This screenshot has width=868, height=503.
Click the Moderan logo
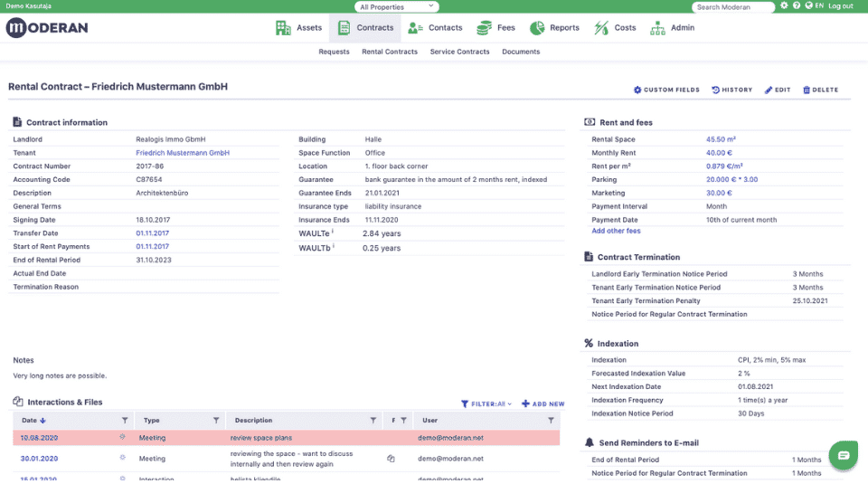coord(47,28)
